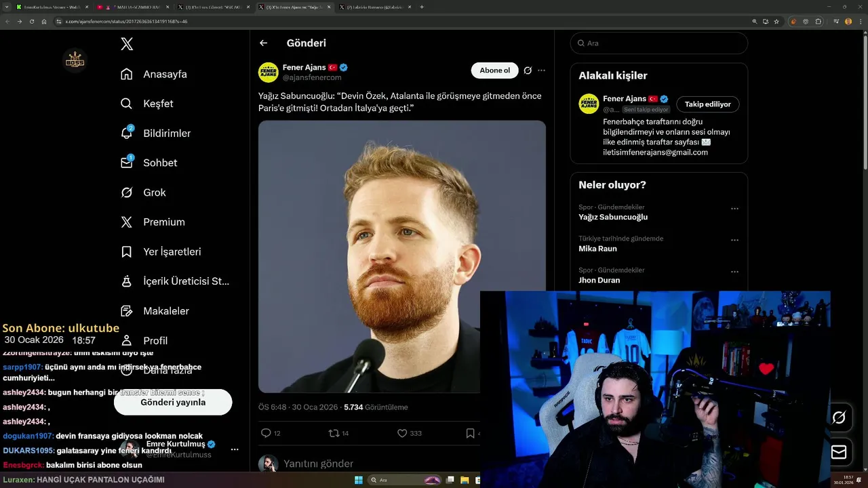Screen dimensions: 868x488
Task: Like the post with 333 likes
Action: click(x=402, y=433)
